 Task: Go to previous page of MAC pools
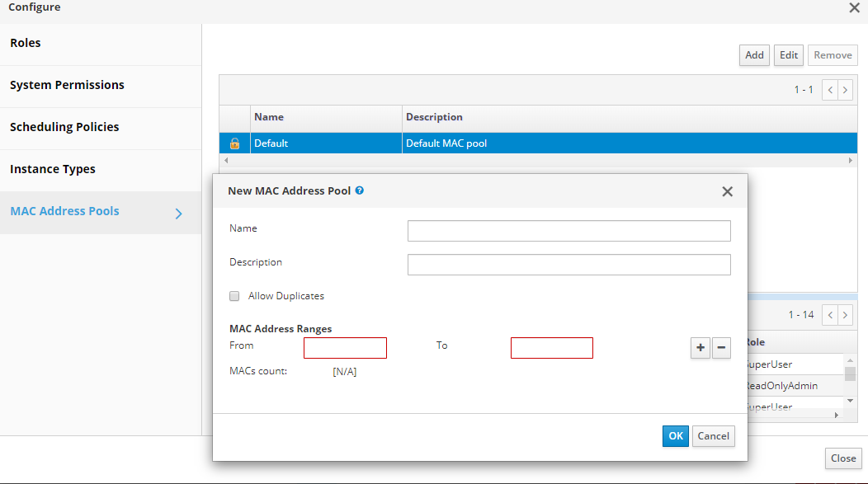pyautogui.click(x=829, y=90)
